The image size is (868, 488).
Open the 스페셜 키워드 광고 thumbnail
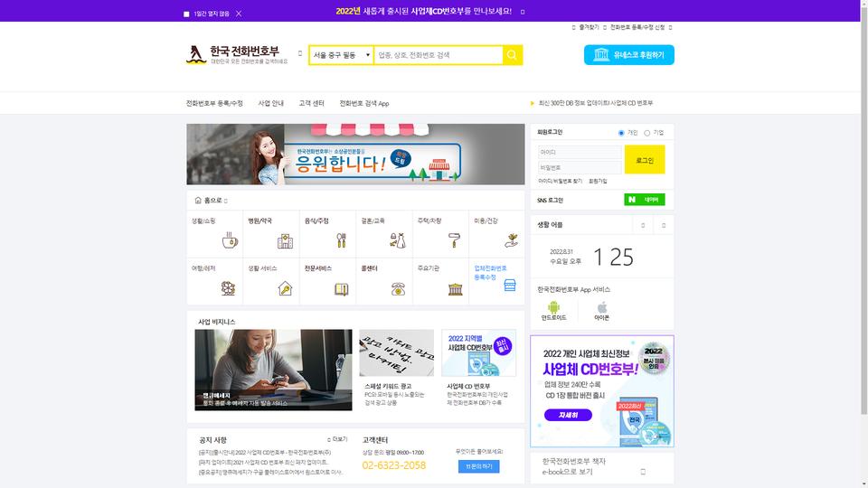pos(396,353)
